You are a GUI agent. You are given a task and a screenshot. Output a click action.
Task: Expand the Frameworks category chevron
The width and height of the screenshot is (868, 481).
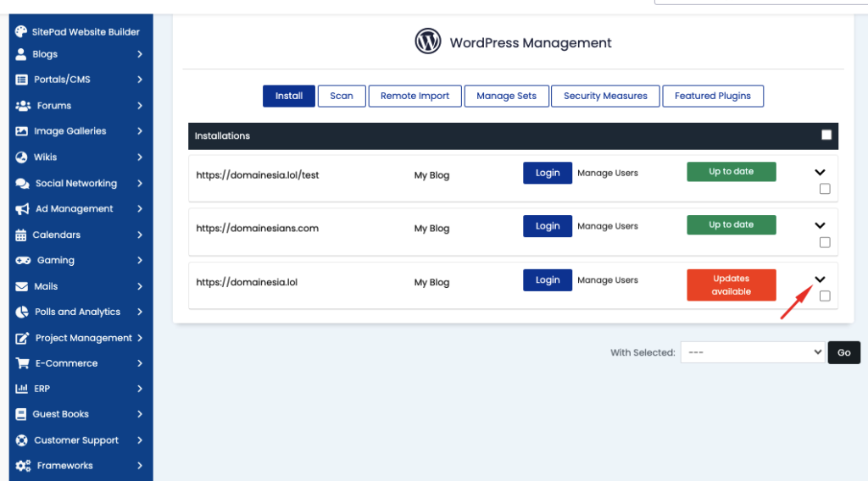click(x=140, y=466)
